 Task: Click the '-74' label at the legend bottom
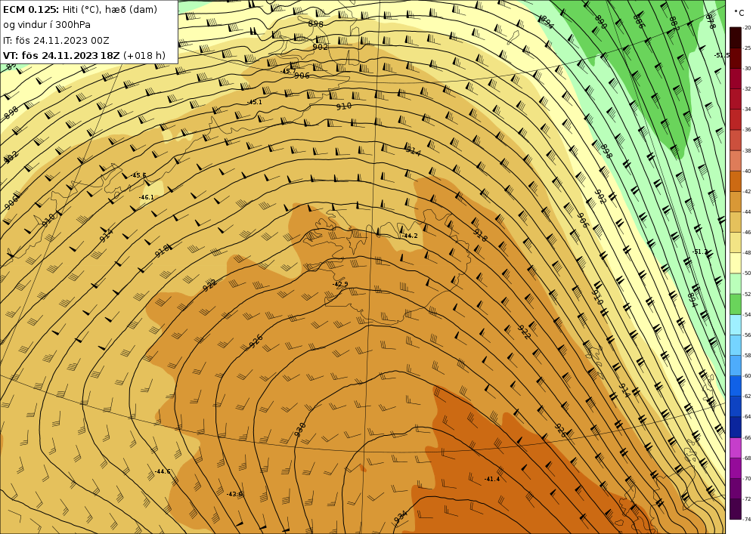click(747, 520)
